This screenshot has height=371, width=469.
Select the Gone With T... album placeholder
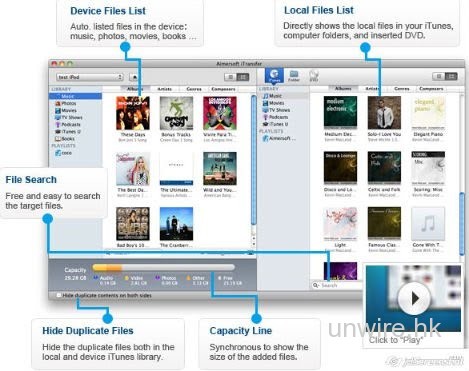428,224
